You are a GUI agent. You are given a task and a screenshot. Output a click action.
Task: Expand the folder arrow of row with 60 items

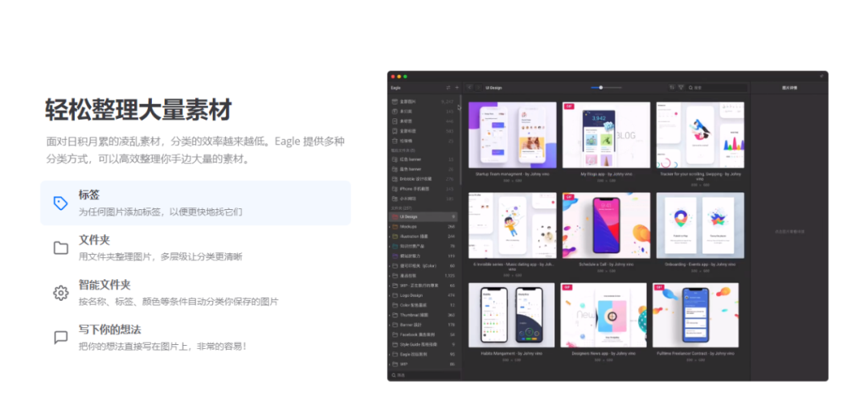tap(390, 265)
